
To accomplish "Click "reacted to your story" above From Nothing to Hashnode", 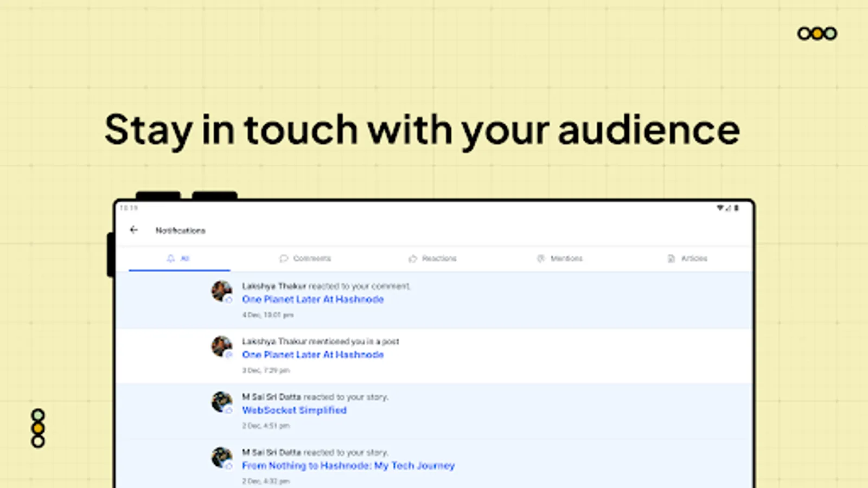I will 346,452.
